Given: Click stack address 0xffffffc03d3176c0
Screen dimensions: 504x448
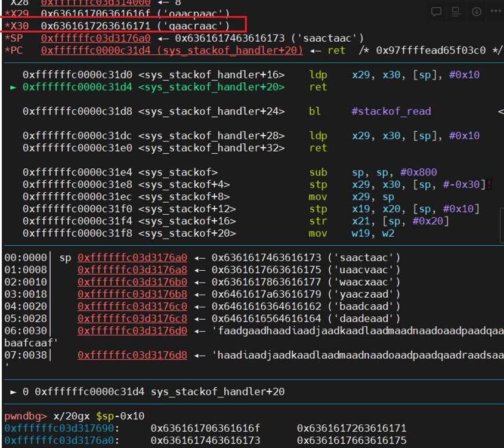Looking at the screenshot, I should point(132,306).
